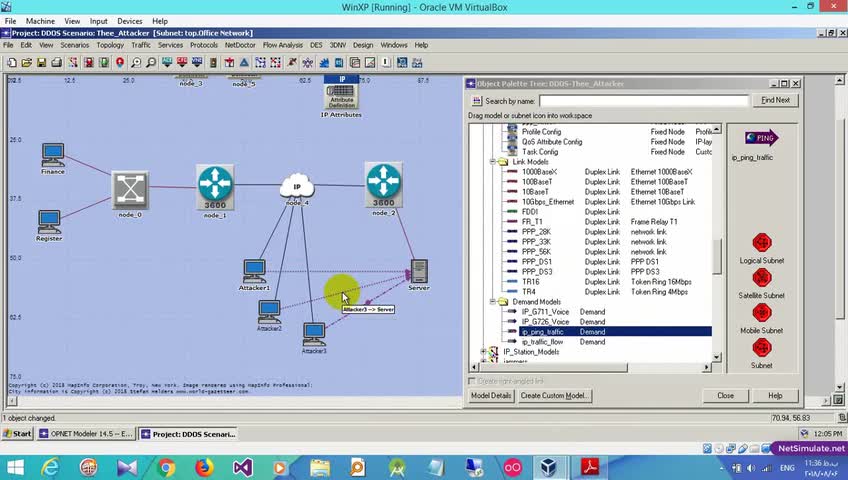This screenshot has width=848, height=480.
Task: Open the object palette toolbar icon
Action: click(x=72, y=63)
